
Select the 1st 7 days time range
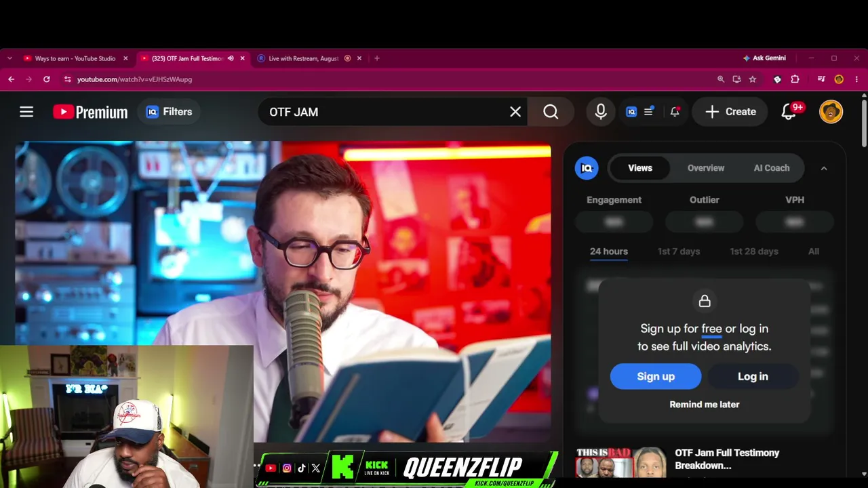click(679, 251)
